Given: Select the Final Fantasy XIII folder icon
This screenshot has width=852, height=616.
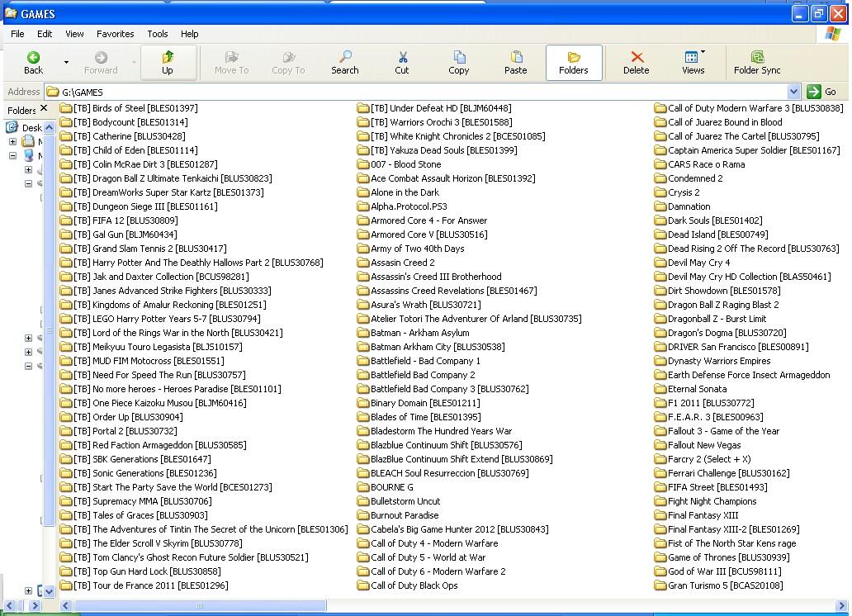Looking at the screenshot, I should click(x=660, y=515).
